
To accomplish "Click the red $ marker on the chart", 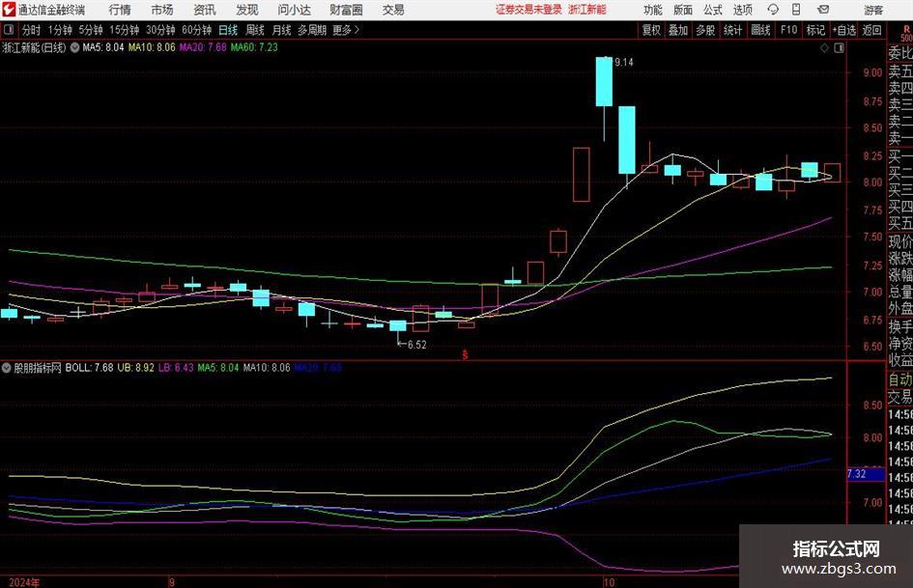I will tap(466, 354).
